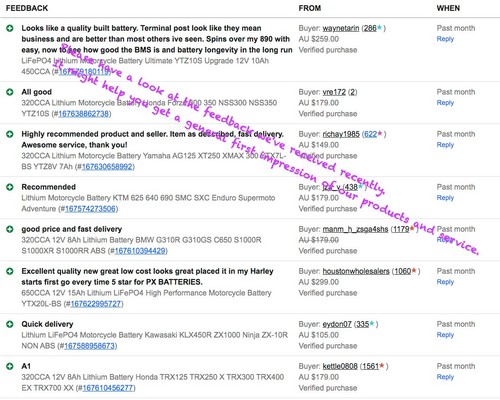Open item number 167630658992
The image size is (500, 400).
click(107, 167)
